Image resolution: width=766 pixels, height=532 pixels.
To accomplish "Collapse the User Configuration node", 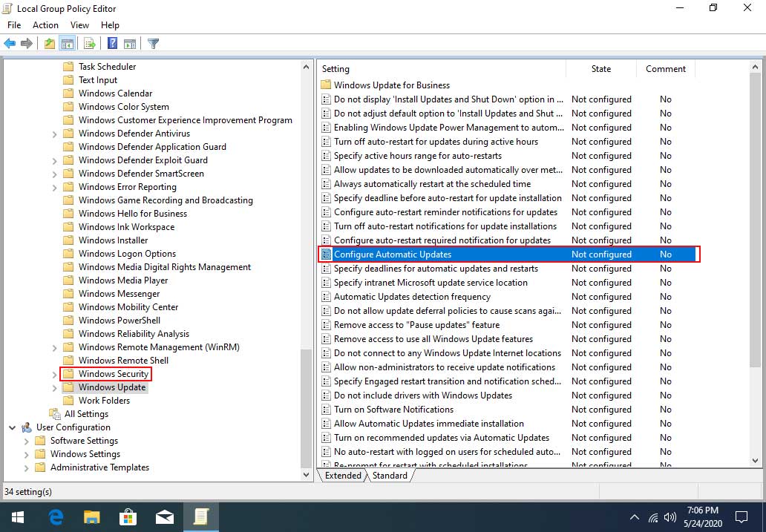I will (12, 427).
